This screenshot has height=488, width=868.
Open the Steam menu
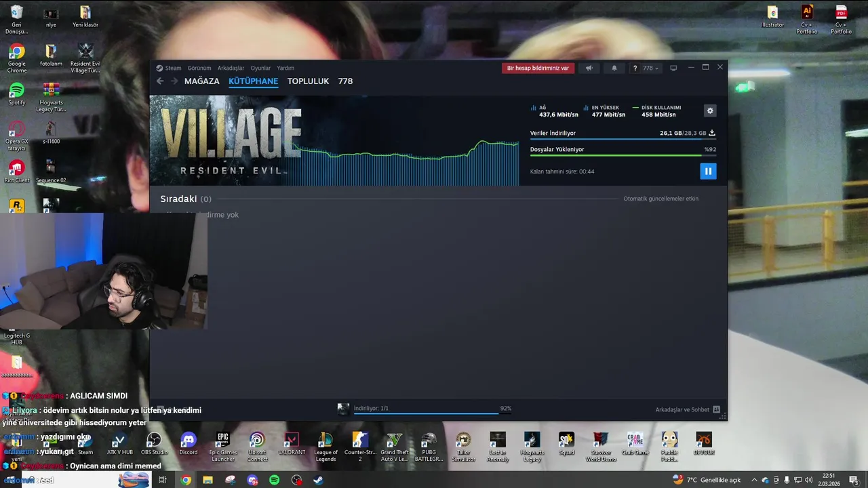click(x=169, y=68)
